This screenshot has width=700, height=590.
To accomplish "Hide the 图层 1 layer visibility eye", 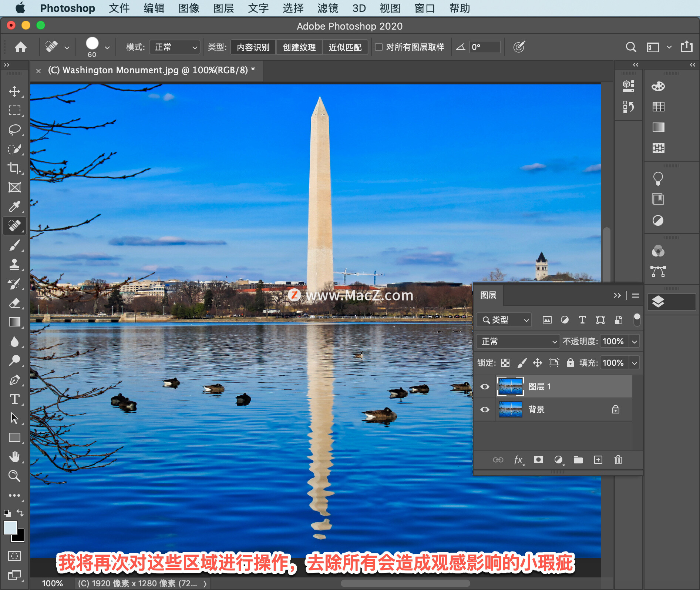I will pos(485,386).
